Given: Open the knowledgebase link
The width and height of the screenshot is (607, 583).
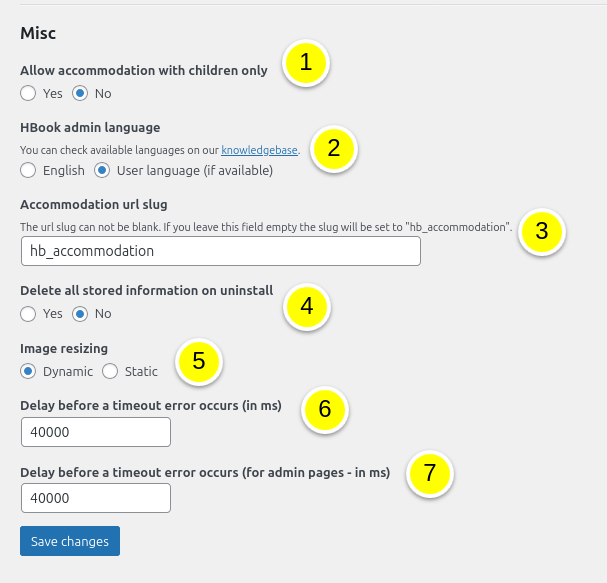Looking at the screenshot, I should click(259, 150).
